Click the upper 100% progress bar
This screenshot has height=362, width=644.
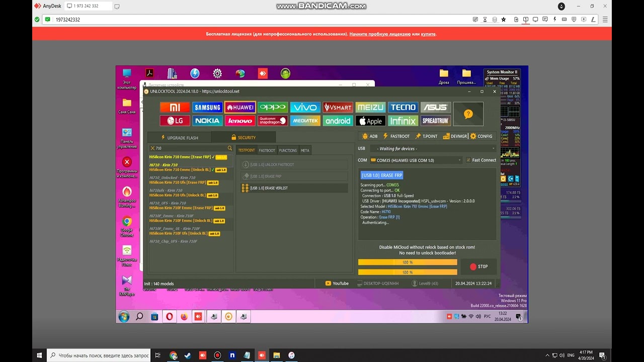408,262
